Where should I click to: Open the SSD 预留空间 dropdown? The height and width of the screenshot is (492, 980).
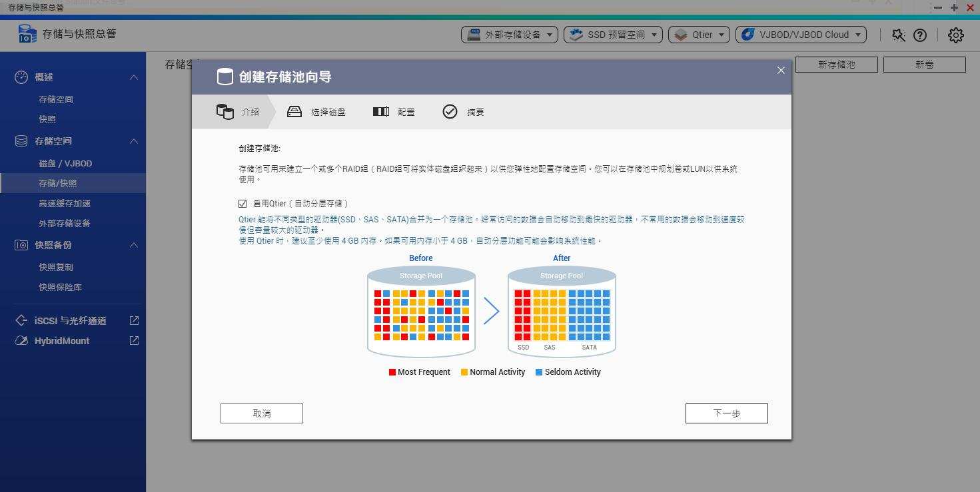612,34
